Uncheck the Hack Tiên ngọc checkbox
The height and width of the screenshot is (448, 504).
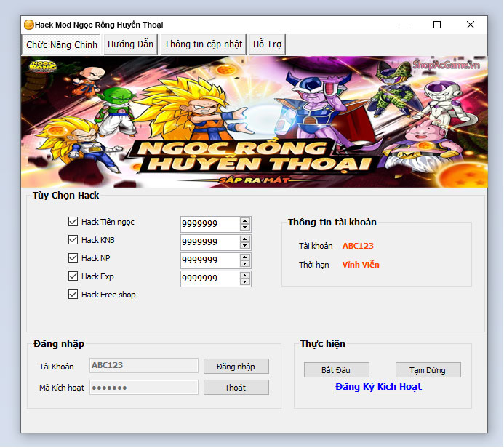[73, 222]
